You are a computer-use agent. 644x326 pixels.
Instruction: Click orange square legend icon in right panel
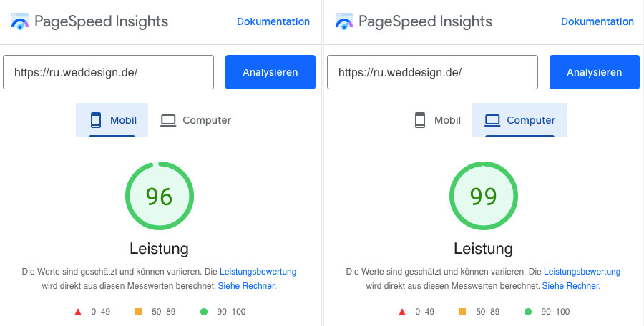[x=462, y=312]
